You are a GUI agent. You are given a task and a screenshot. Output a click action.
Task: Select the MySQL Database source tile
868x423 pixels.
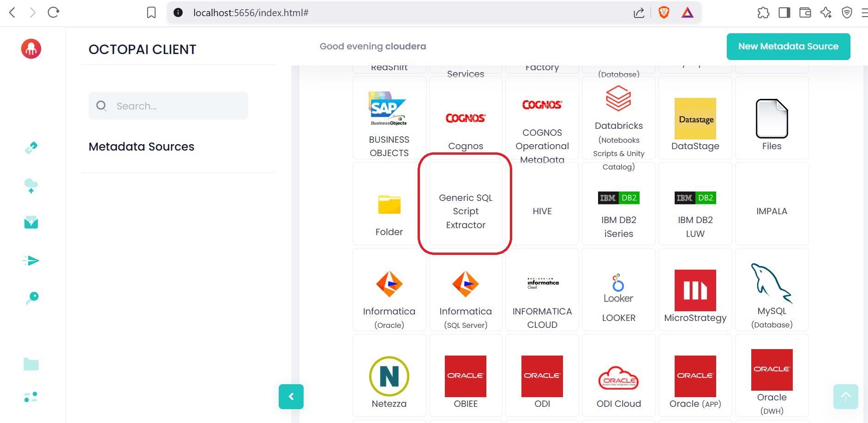tap(772, 290)
